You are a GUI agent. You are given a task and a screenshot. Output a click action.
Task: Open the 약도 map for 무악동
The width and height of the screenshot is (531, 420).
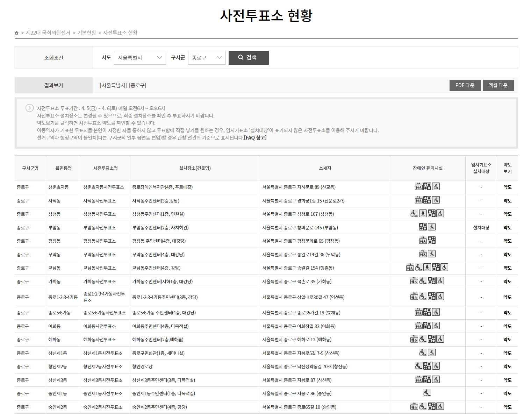tap(508, 255)
